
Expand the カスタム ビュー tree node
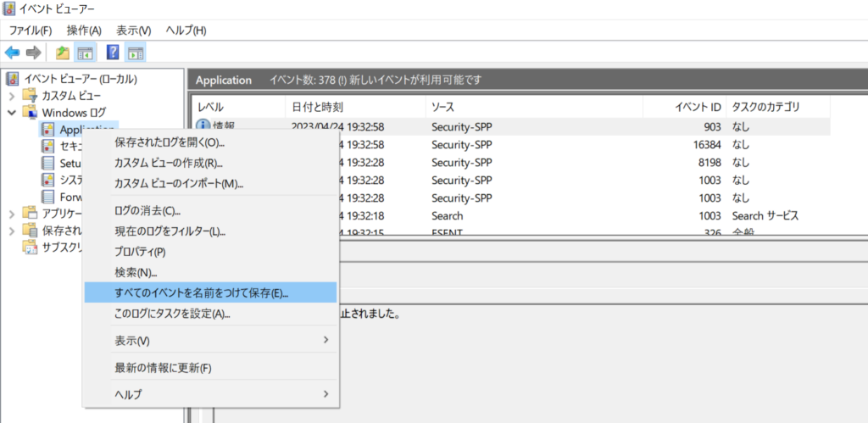click(x=12, y=96)
